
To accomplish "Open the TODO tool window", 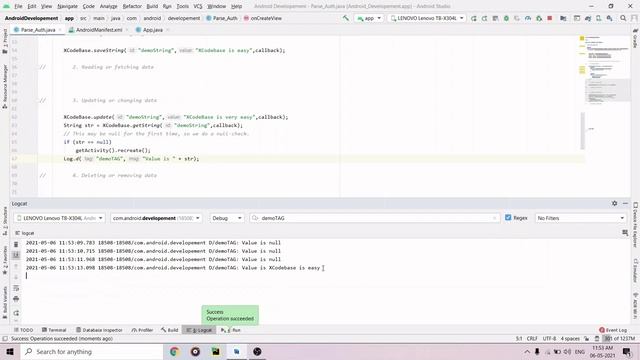I will point(23,330).
